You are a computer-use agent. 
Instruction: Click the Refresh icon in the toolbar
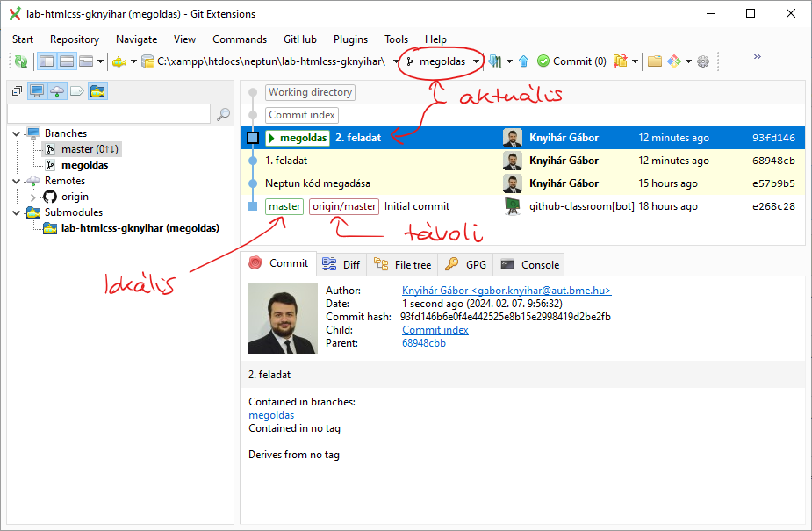(20, 61)
